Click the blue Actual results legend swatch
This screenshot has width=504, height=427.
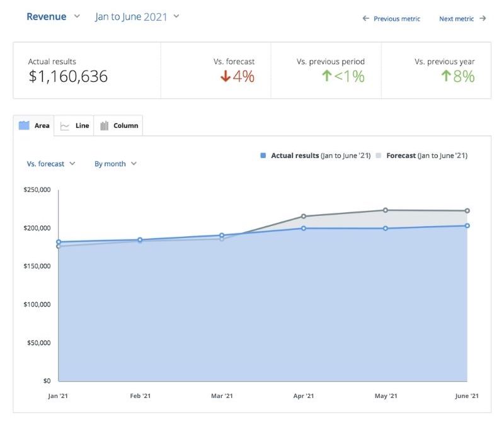[263, 156]
